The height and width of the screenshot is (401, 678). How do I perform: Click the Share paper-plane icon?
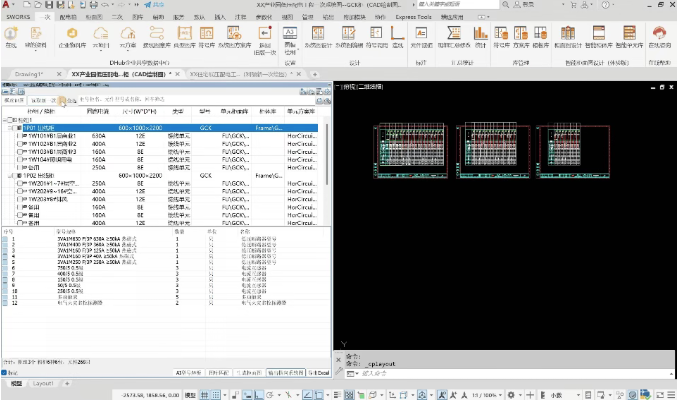pos(148,5)
